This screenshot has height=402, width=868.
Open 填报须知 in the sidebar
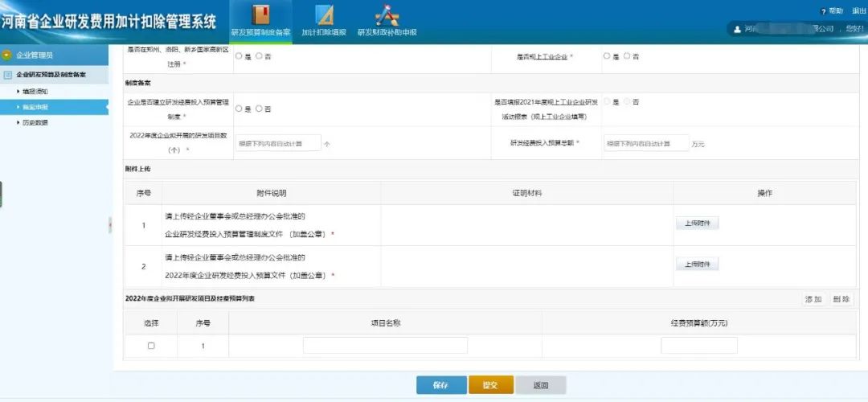pos(35,92)
